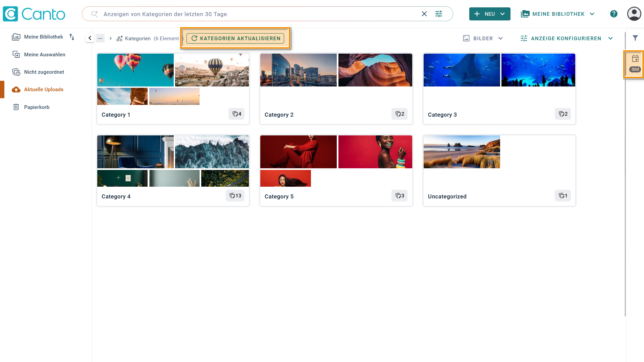Viewport: 644px width, 362px height.
Task: Expand breadcrumb ellipsis button
Action: click(x=100, y=38)
